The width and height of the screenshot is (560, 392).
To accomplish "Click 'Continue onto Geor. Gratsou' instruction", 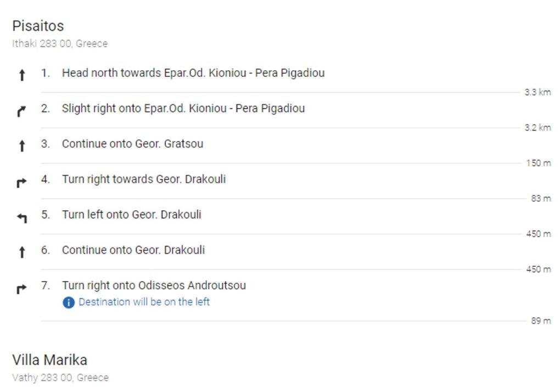I will point(132,144).
